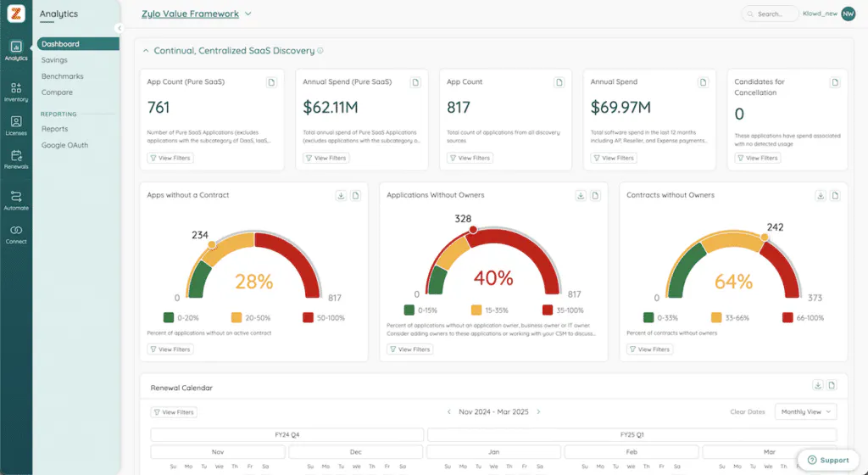868x475 pixels.
Task: Click View Filters under Apps without a Contract
Action: [x=170, y=349]
